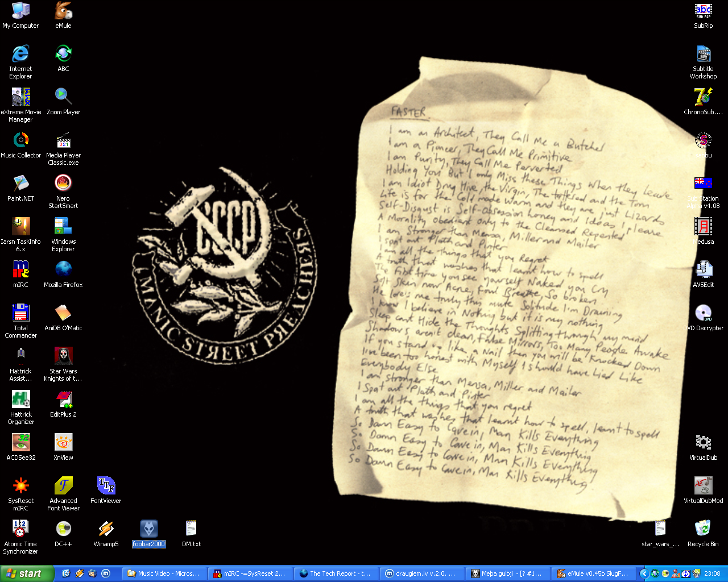Open AVSEdit desktop shortcut
728x582 pixels.
point(703,275)
